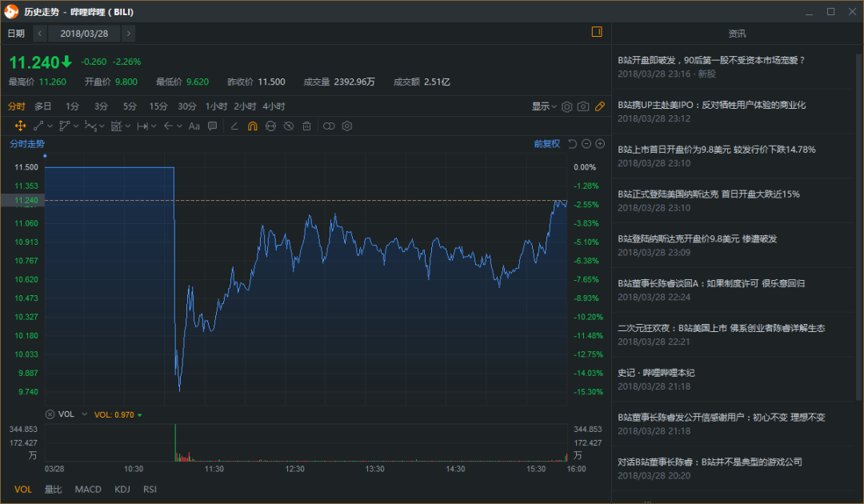
Task: Remove VOL indicator with circled X
Action: click(x=50, y=414)
